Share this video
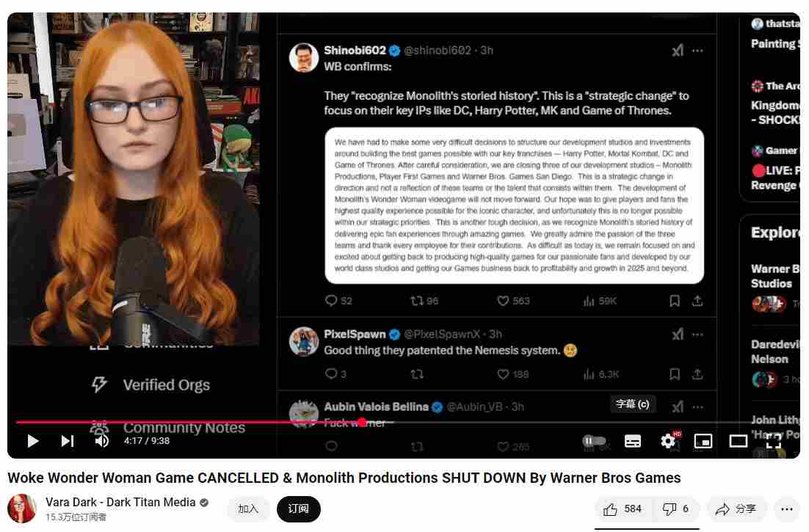This screenshot has width=809, height=532. (736, 509)
